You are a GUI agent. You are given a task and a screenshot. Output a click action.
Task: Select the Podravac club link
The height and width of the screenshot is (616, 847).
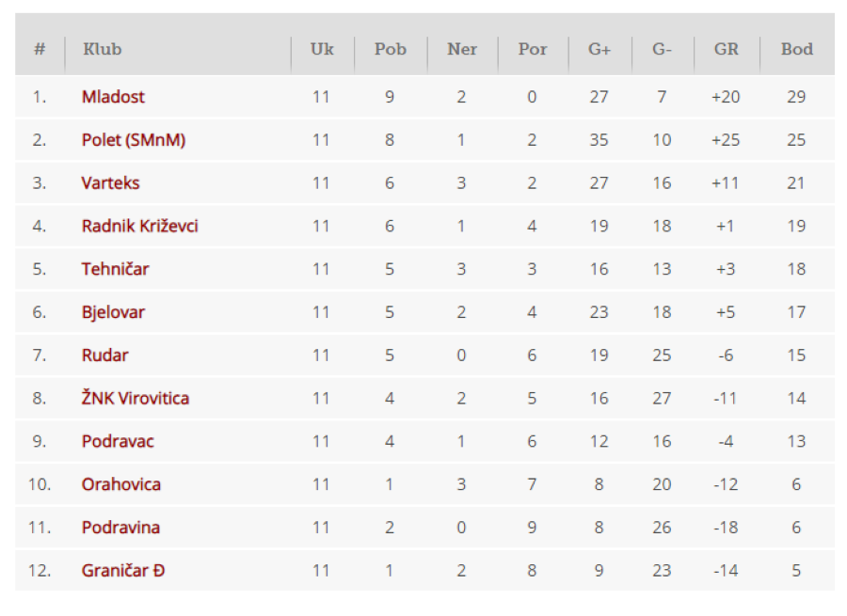tap(118, 441)
